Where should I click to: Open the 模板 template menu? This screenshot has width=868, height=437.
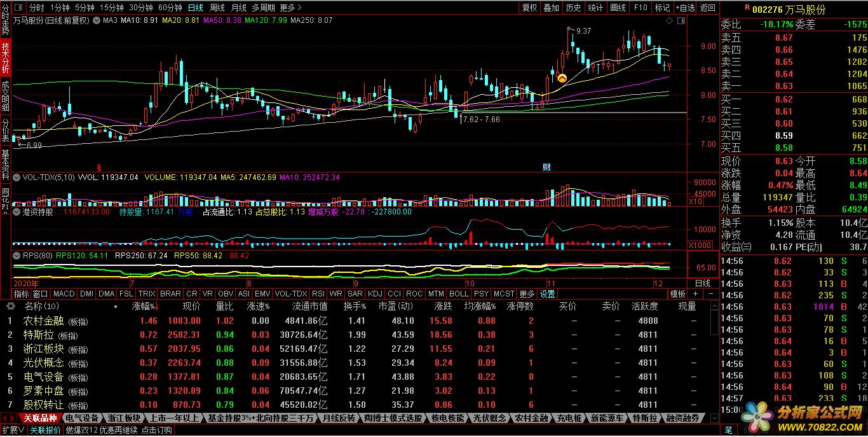[677, 294]
